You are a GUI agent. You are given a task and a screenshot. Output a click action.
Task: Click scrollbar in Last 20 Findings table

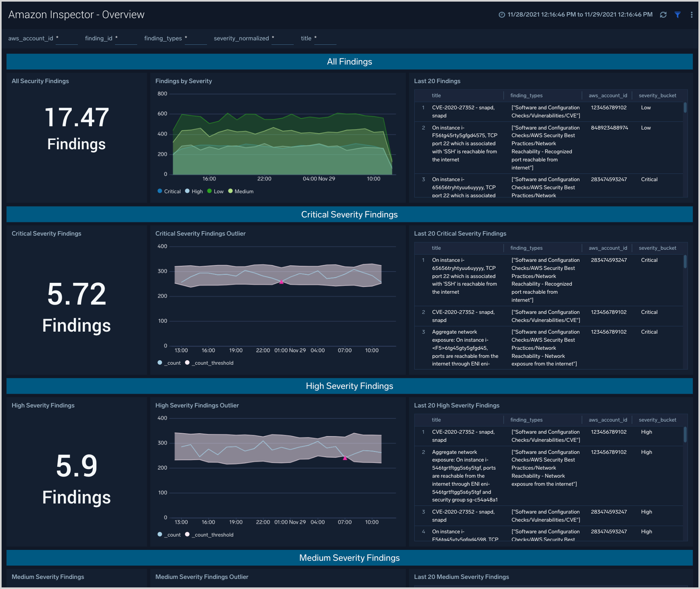tap(685, 108)
